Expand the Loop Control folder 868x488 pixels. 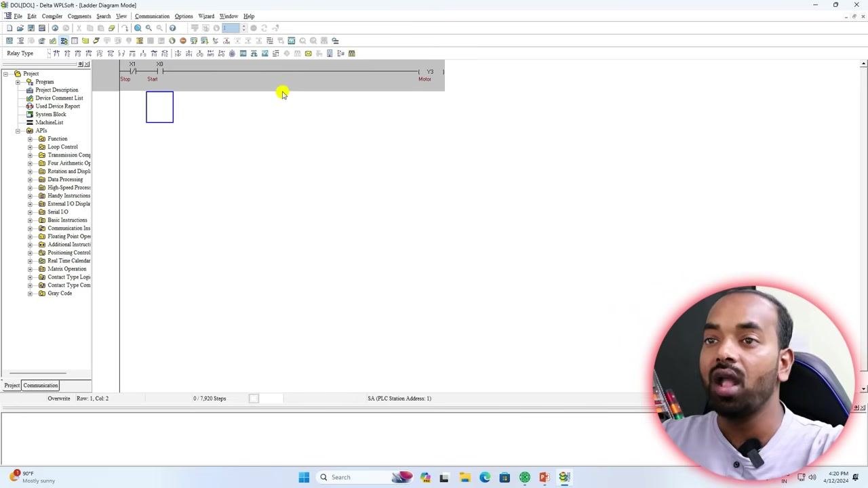(30, 147)
